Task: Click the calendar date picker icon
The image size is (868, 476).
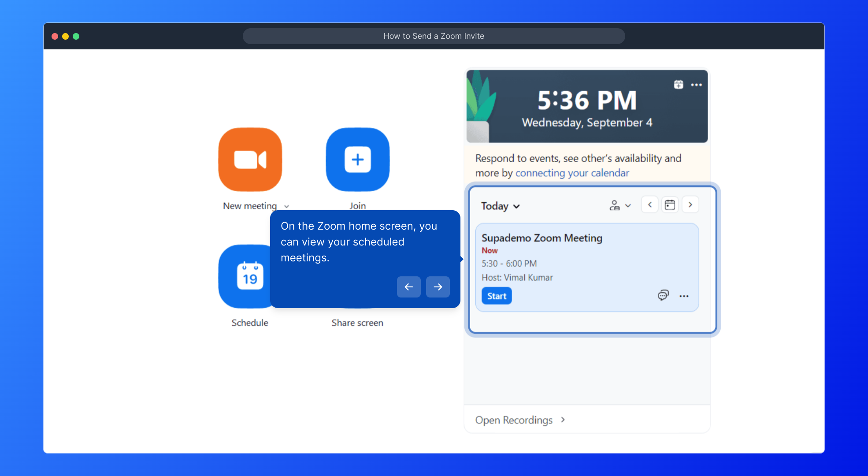Action: pyautogui.click(x=670, y=205)
